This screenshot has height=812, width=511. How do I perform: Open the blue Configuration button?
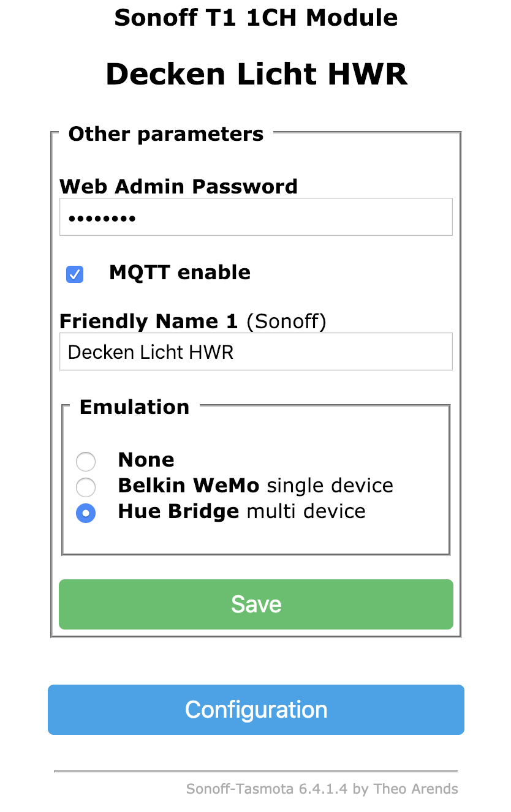point(255,710)
